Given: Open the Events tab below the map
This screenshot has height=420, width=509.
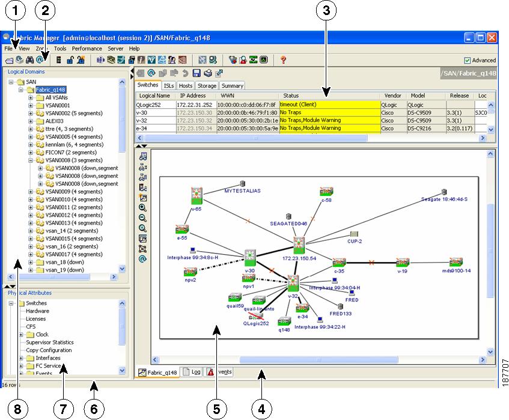Looking at the screenshot, I should pos(219,372).
